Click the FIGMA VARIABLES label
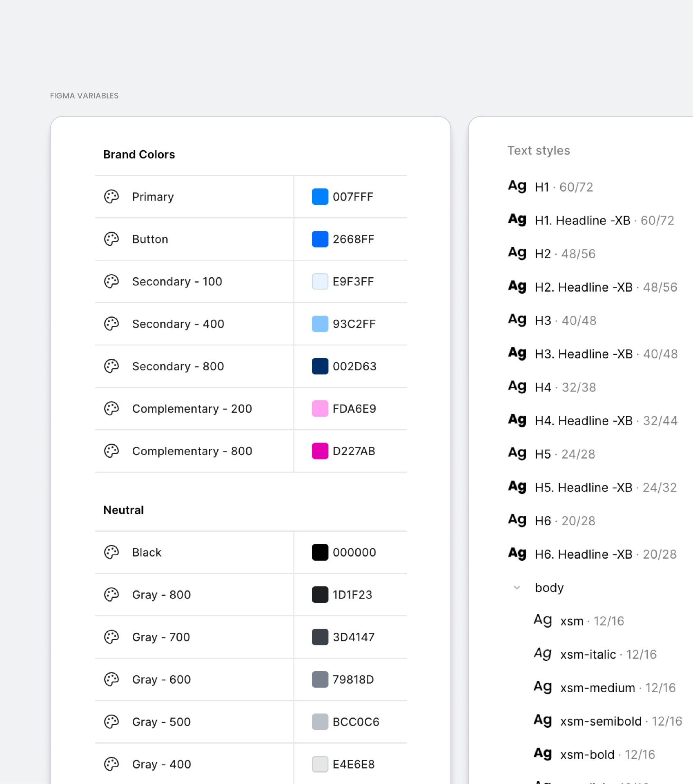This screenshot has height=784, width=693. pos(84,96)
